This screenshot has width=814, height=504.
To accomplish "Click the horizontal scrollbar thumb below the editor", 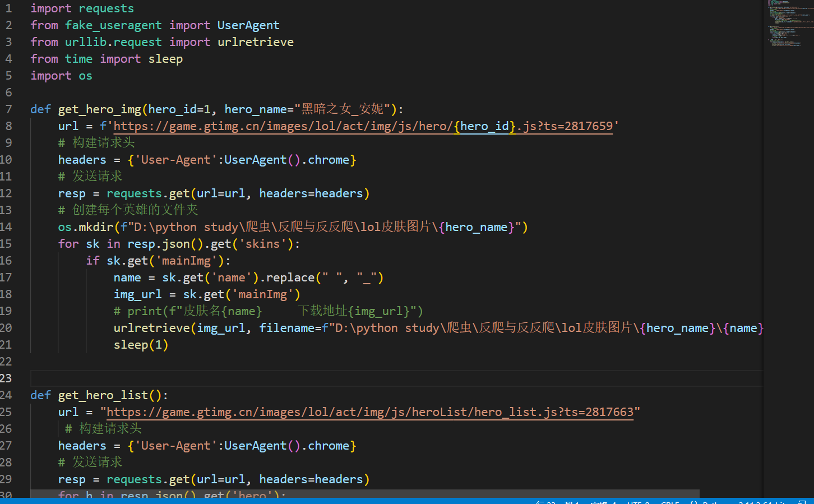I will 365,493.
